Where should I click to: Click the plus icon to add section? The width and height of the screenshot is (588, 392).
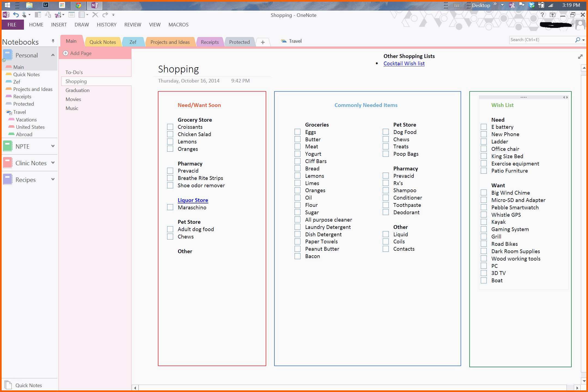(263, 42)
